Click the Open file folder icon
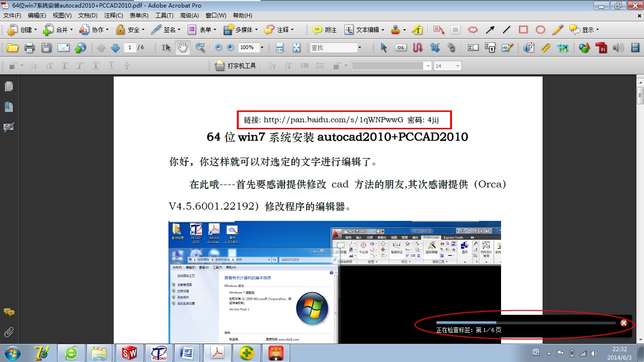The image size is (644, 362). (x=12, y=48)
